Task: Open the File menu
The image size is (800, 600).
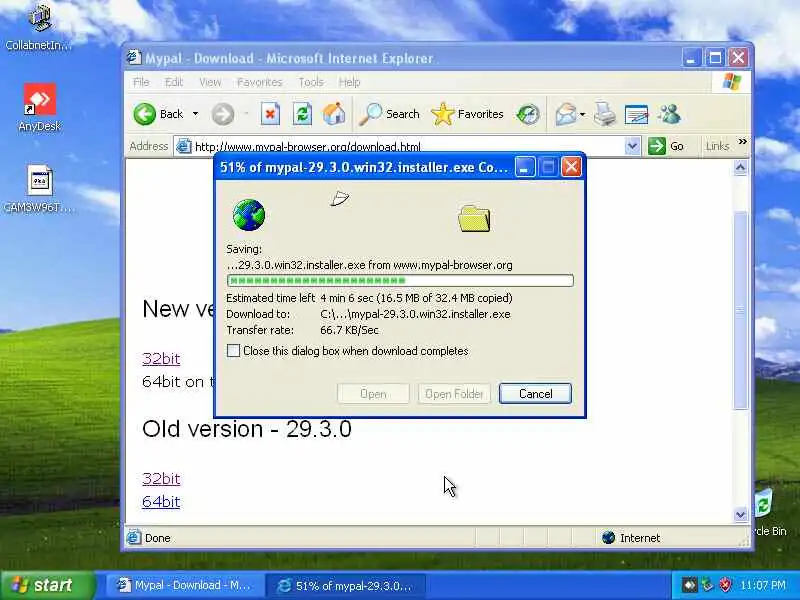Action: point(141,82)
